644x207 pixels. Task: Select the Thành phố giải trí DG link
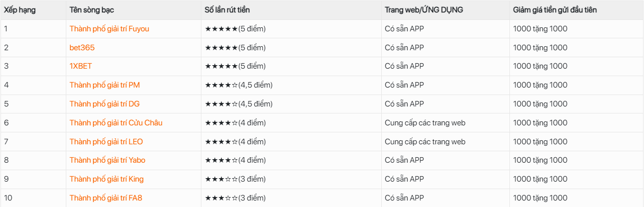[x=105, y=104]
